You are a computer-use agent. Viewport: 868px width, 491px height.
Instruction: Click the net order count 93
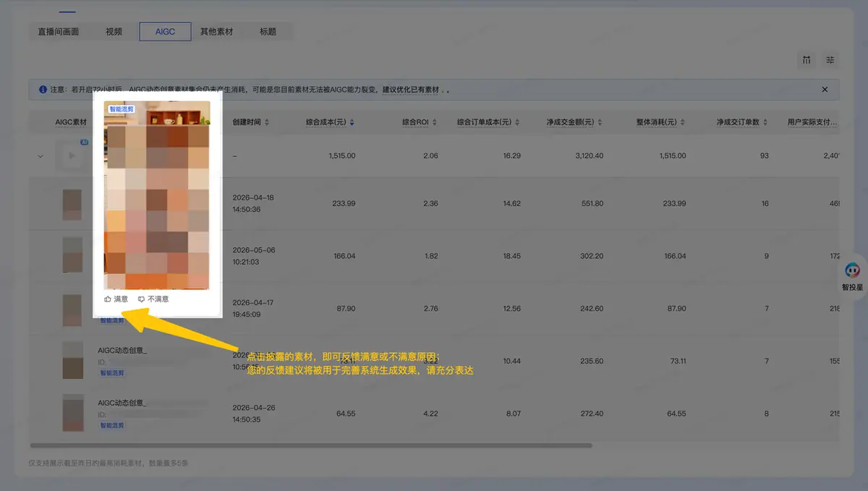[765, 155]
